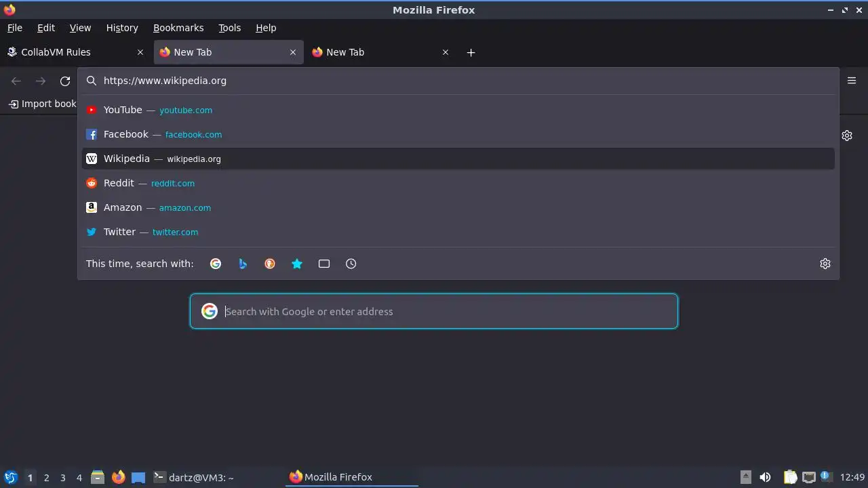The height and width of the screenshot is (488, 868).
Task: Click the magnifier icon in URL bar
Action: pos(92,81)
